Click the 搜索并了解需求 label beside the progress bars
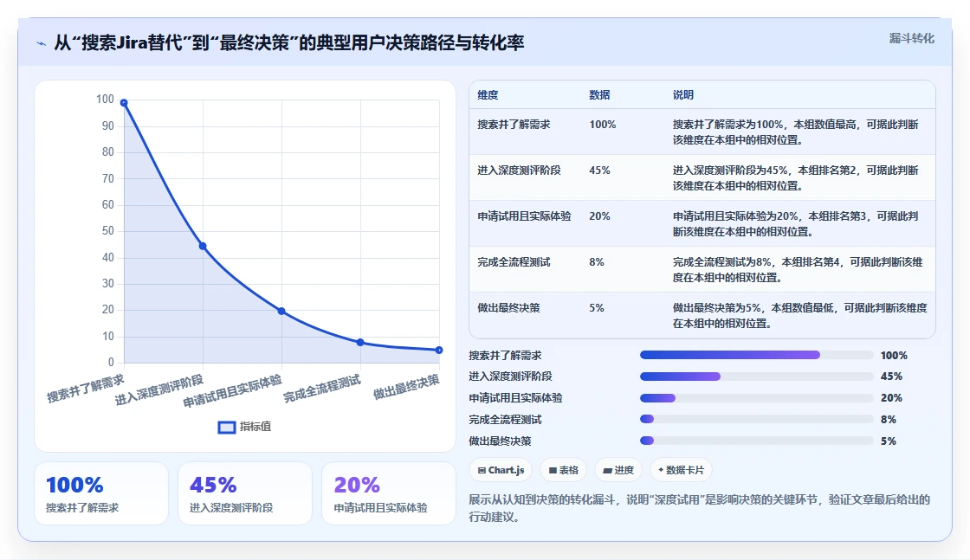 click(506, 356)
